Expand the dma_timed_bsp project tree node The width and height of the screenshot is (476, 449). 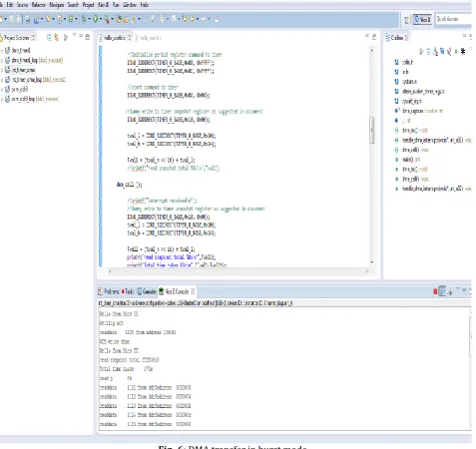[x=2, y=60]
